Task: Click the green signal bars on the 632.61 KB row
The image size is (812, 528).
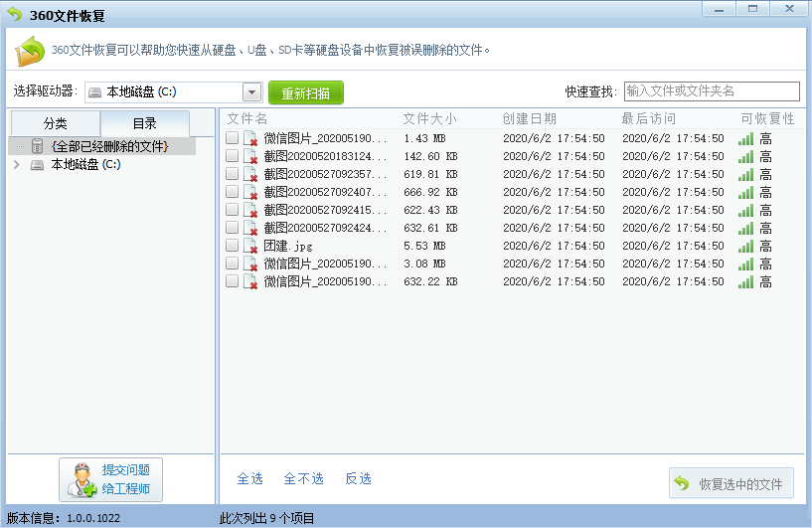Action: click(745, 228)
